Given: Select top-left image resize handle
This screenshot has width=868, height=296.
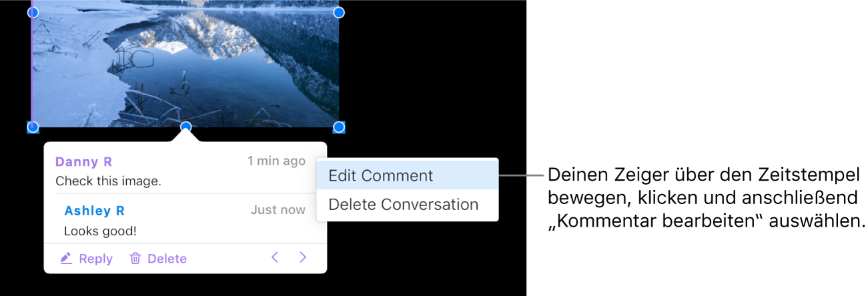Looking at the screenshot, I should pyautogui.click(x=32, y=12).
